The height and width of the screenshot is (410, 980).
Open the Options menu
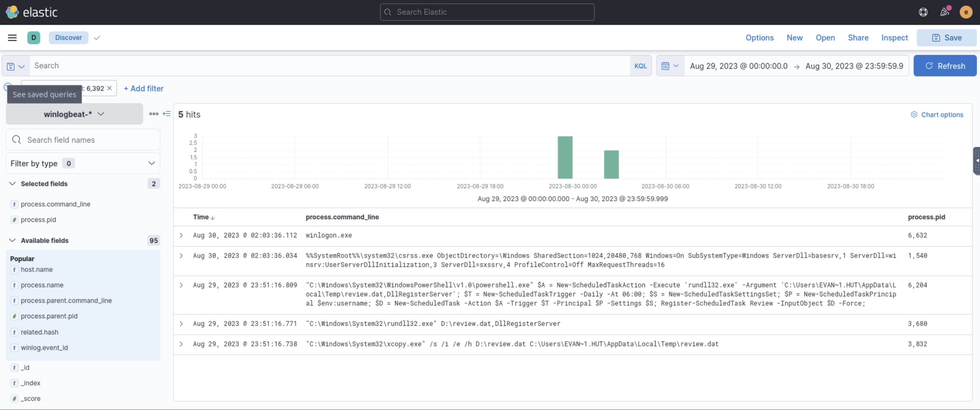(x=759, y=37)
